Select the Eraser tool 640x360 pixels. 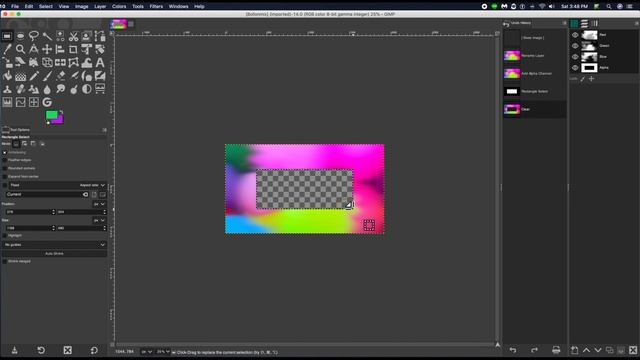60,76
